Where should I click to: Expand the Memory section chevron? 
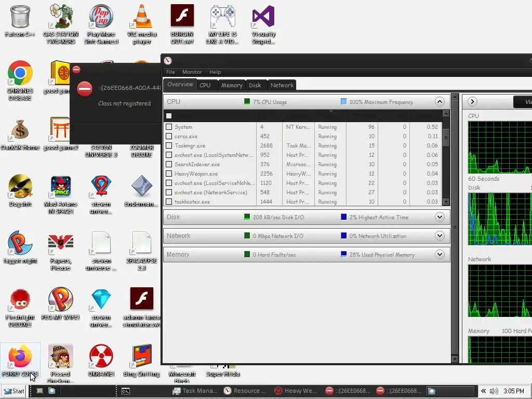pos(440,254)
